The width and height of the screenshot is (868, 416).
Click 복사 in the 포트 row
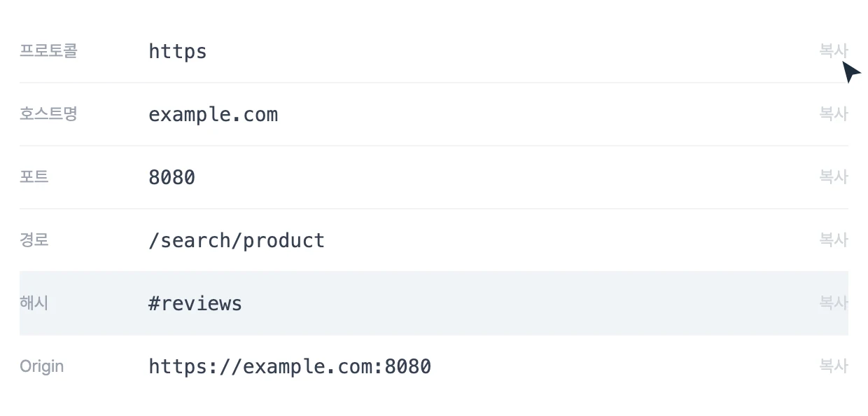click(834, 177)
